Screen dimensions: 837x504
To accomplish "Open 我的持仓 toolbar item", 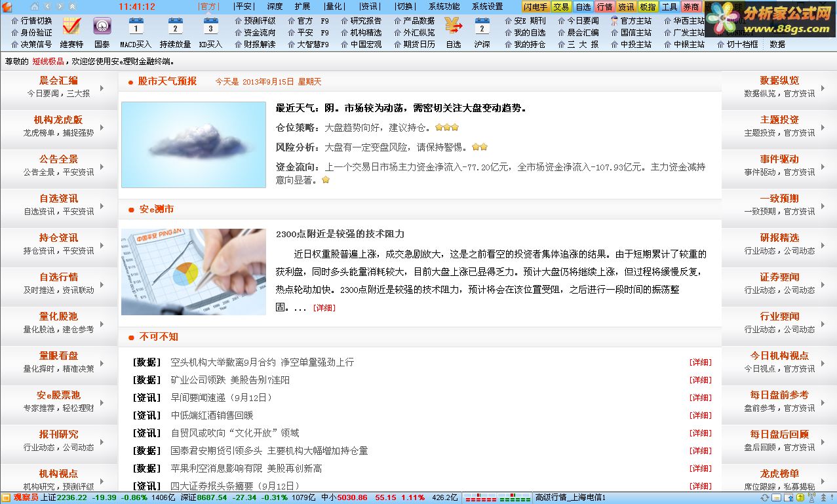I will pyautogui.click(x=525, y=45).
